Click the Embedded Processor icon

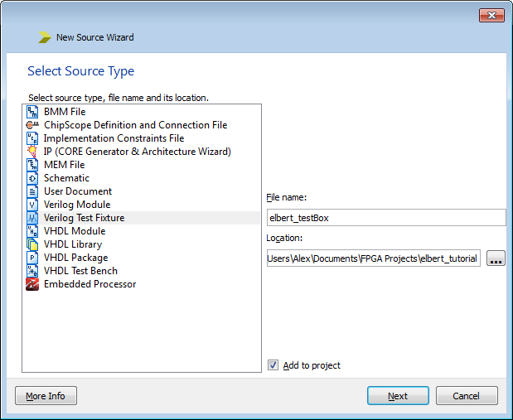[32, 284]
